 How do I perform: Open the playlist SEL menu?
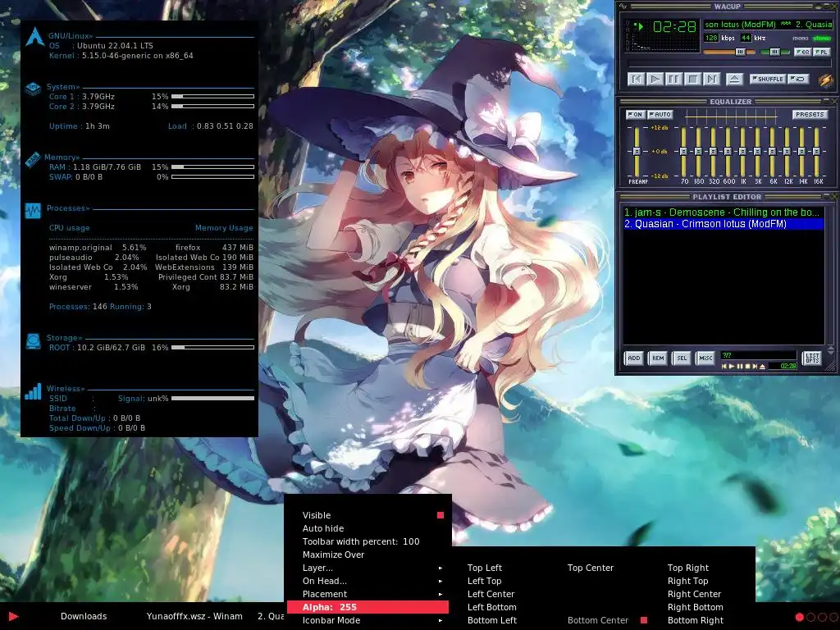pyautogui.click(x=682, y=358)
